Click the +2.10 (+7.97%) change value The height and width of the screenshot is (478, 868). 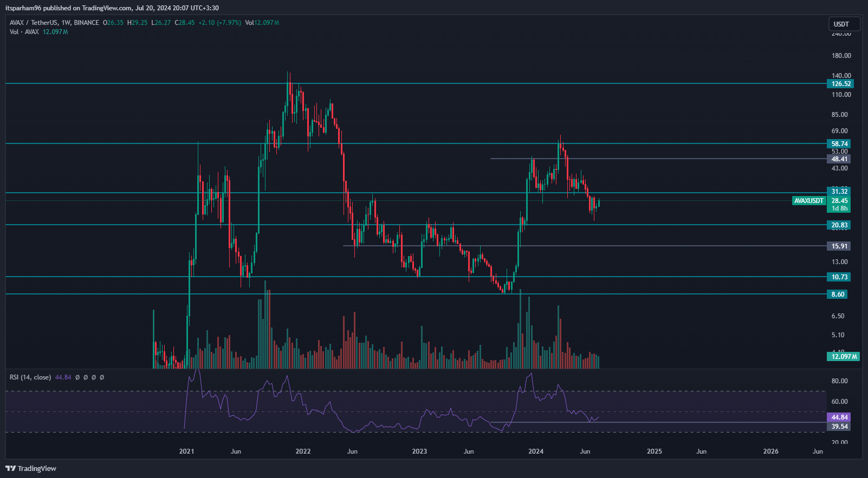pyautogui.click(x=219, y=23)
